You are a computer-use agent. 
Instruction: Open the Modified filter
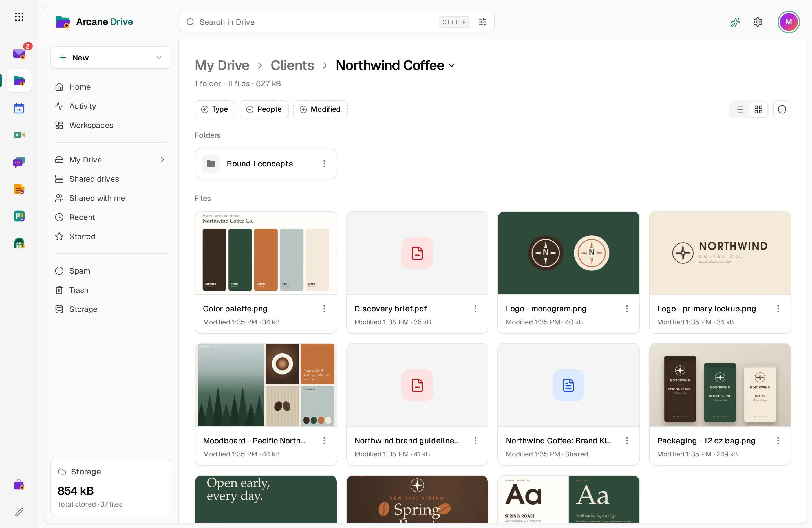(x=320, y=109)
